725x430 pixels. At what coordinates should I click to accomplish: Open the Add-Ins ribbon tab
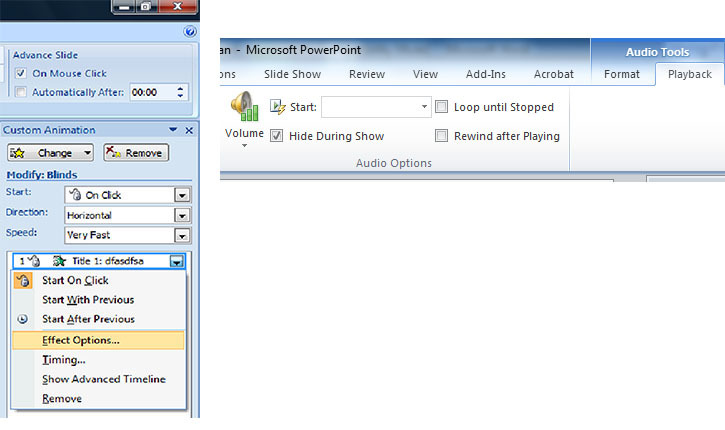485,74
